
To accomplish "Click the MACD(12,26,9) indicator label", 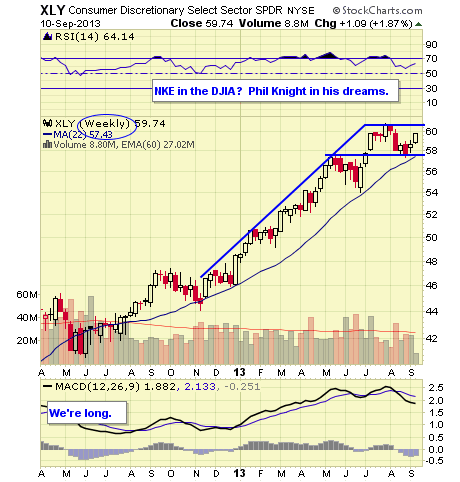I will tap(98, 387).
